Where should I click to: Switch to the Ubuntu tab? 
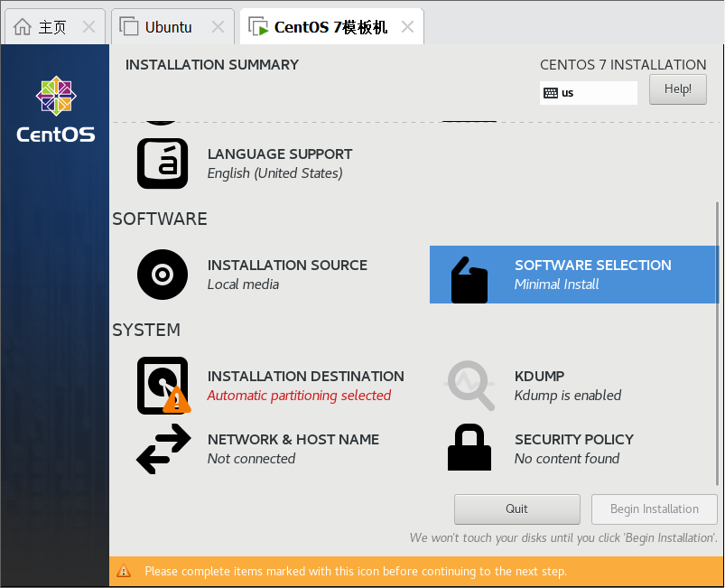click(x=172, y=27)
